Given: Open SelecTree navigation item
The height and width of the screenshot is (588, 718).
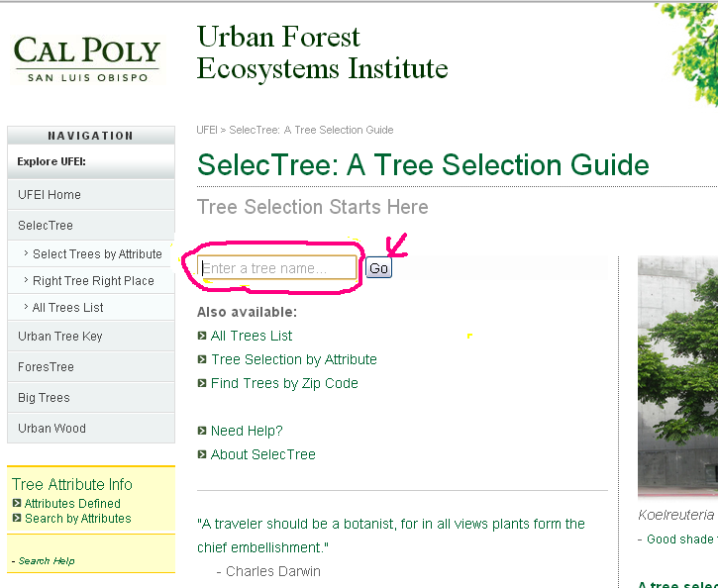Looking at the screenshot, I should click(91, 226).
